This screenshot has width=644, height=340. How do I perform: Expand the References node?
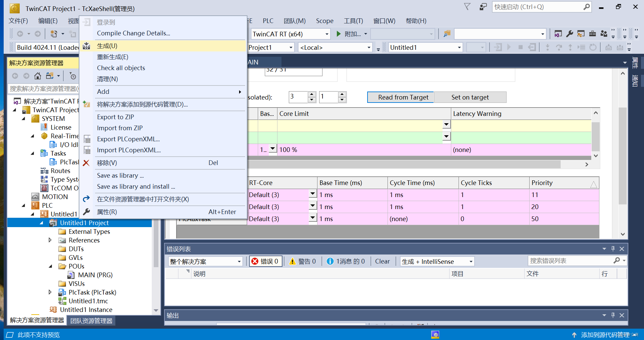click(x=50, y=240)
